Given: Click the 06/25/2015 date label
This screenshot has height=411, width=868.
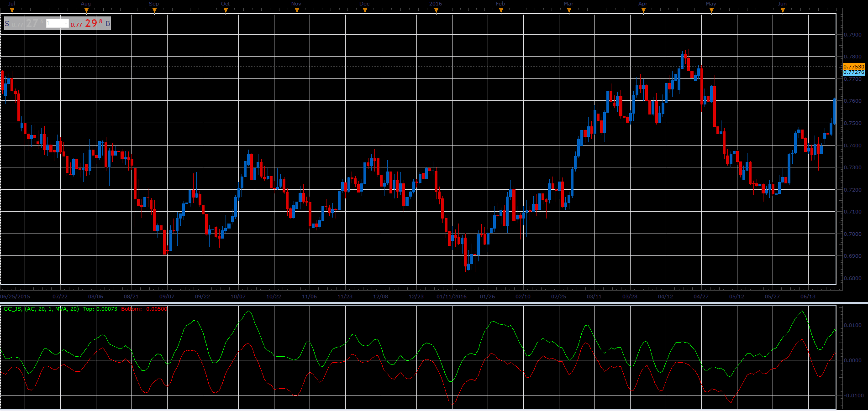Looking at the screenshot, I should pos(15,297).
